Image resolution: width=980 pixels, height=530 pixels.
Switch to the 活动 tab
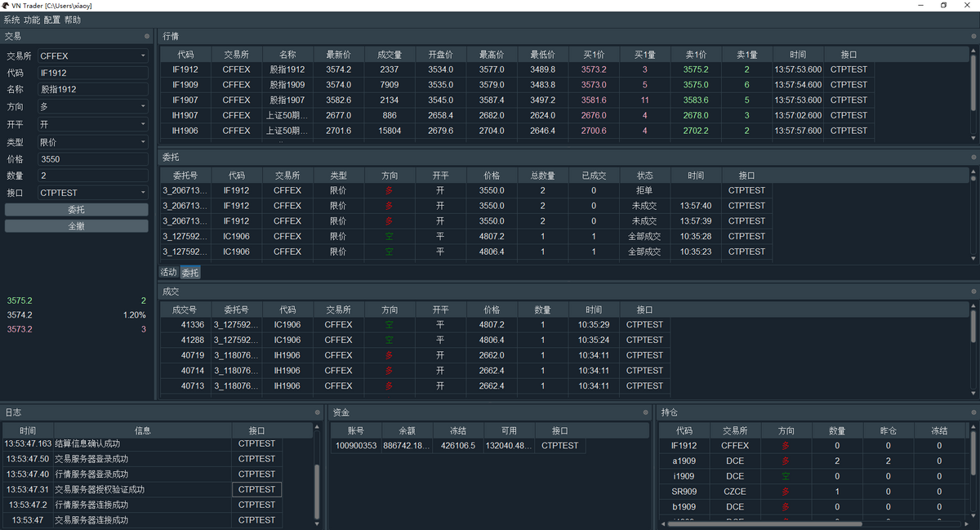[x=168, y=273]
